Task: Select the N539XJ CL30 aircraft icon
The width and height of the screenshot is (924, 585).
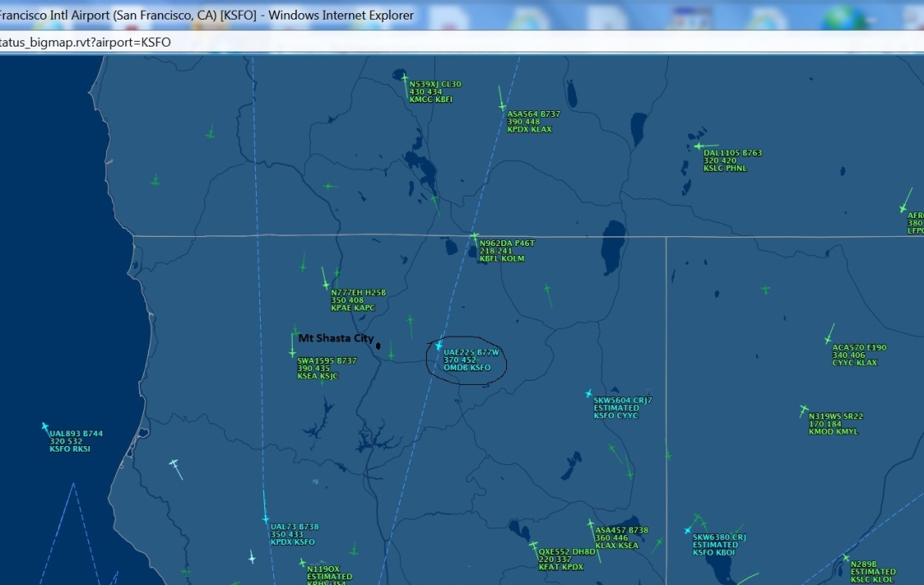Action: coord(405,78)
